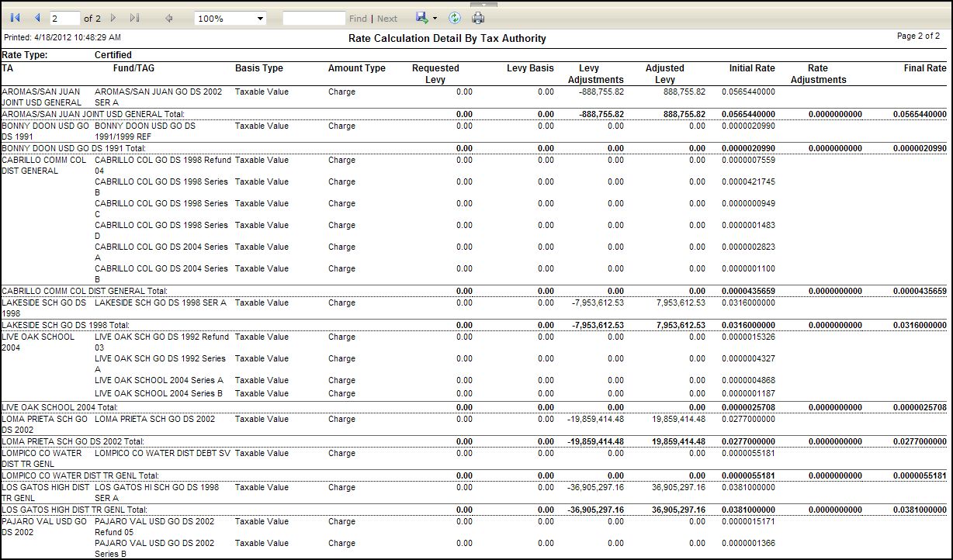Click the Initial Rate column header
The width and height of the screenshot is (953, 560).
tap(751, 68)
